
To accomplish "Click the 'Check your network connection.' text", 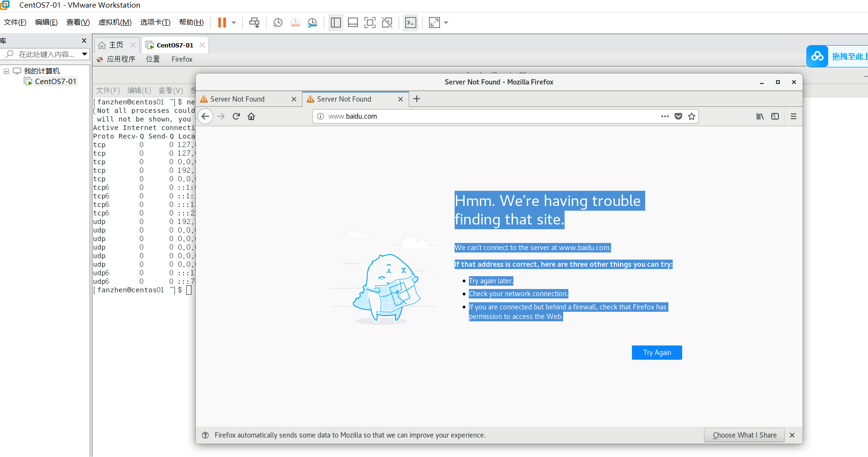I will pos(519,294).
